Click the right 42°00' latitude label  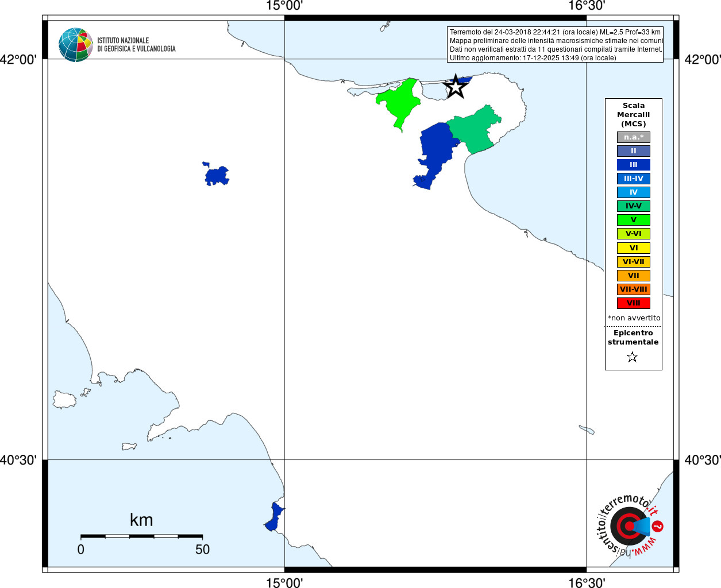coord(702,59)
